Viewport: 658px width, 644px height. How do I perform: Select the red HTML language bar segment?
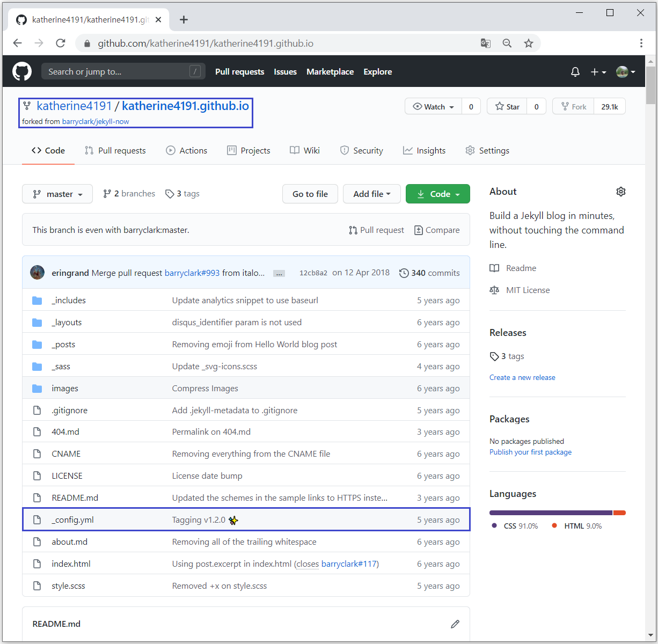click(619, 513)
